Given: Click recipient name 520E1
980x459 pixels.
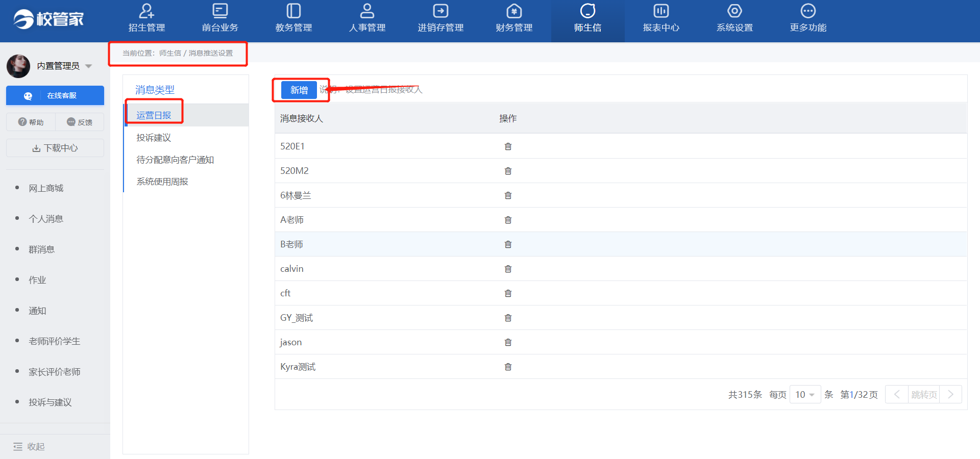Looking at the screenshot, I should click(x=292, y=146).
